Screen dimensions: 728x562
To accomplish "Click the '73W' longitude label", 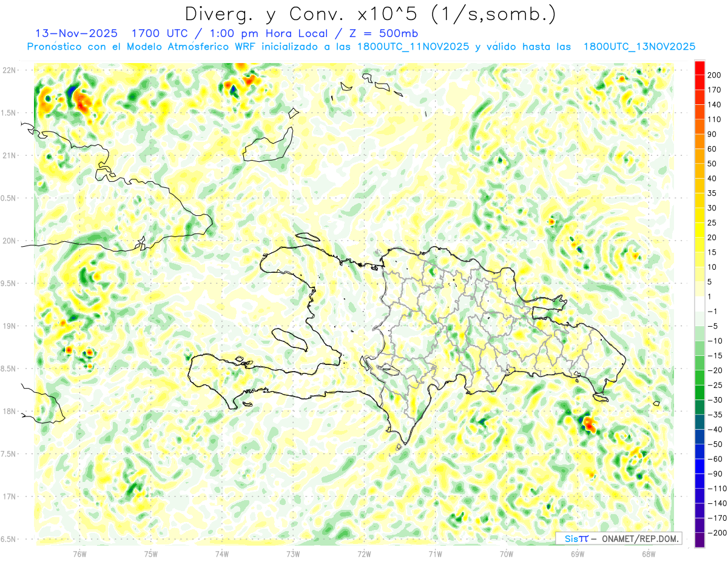I will pos(293,554).
